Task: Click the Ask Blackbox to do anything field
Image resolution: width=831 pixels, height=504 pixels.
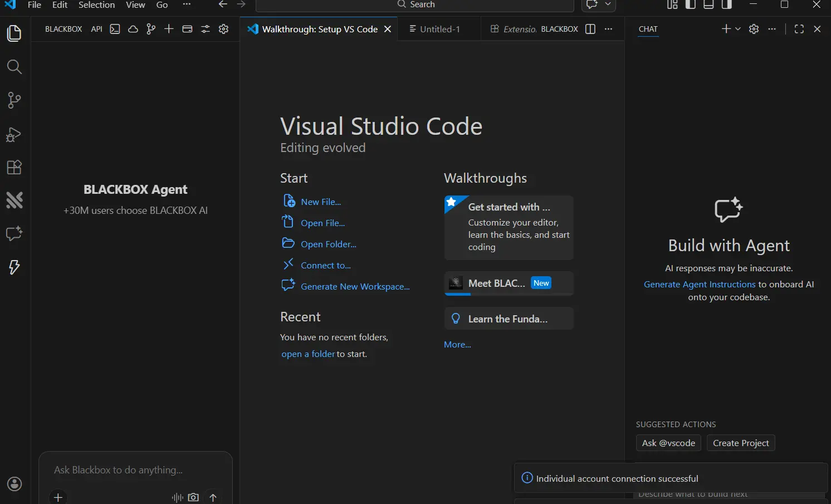Action: tap(135, 470)
